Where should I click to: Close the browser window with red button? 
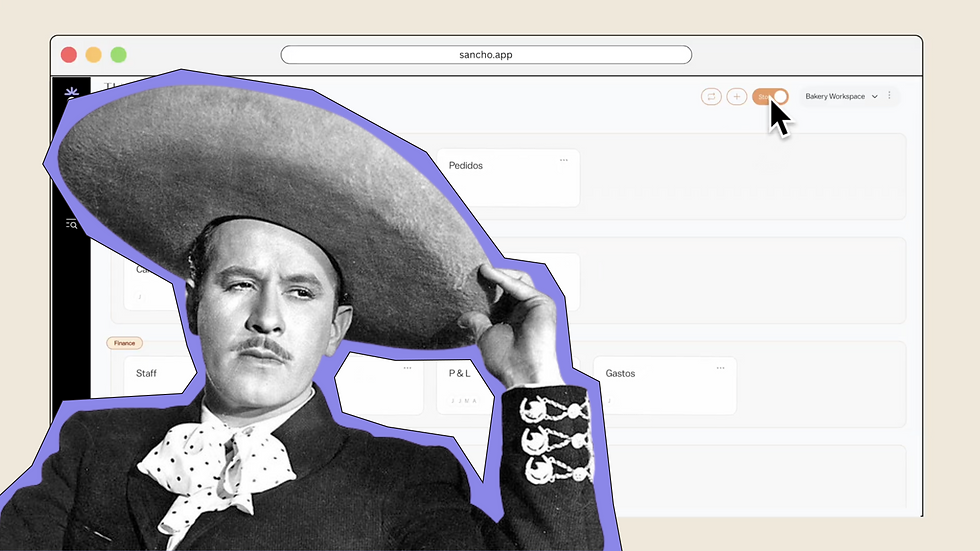(69, 55)
